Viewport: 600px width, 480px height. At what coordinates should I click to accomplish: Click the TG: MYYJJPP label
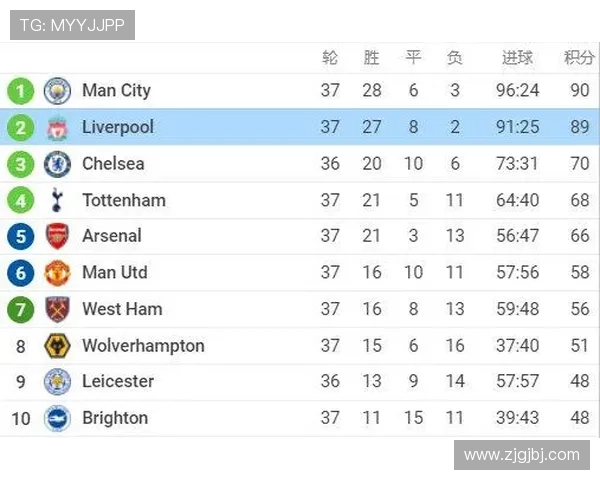72,25
